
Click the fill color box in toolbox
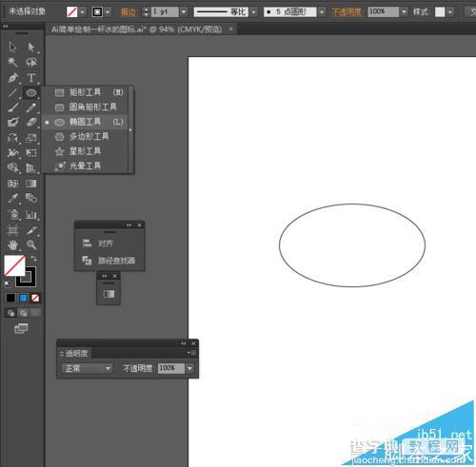[14, 265]
